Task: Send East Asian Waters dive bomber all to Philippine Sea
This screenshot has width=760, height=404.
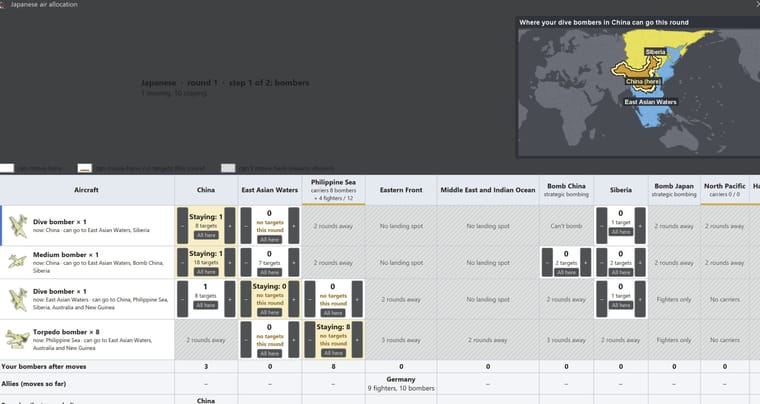Action: 333,313
